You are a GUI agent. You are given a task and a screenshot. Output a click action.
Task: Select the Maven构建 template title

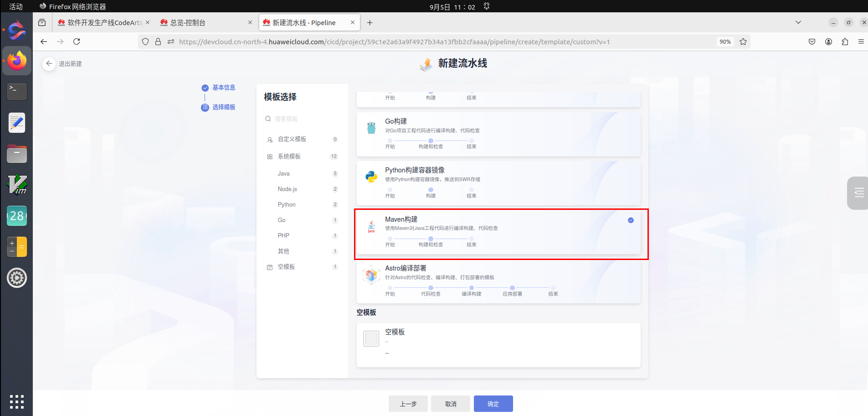tap(401, 219)
